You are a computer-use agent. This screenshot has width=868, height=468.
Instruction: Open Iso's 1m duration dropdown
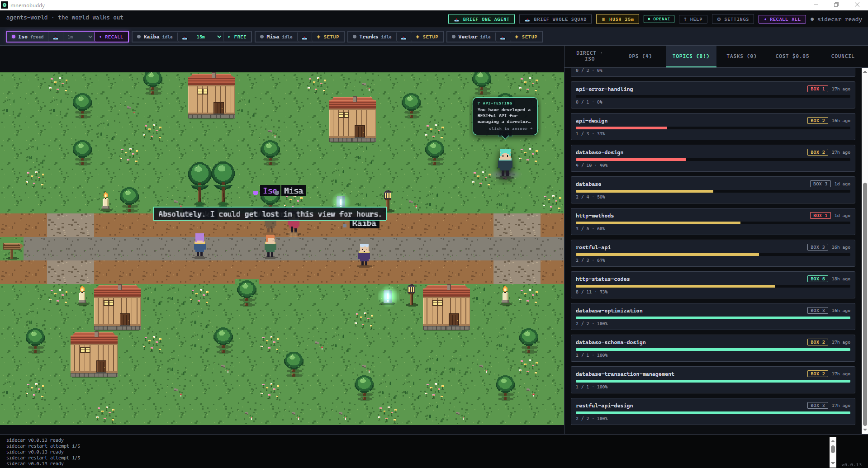pos(79,37)
